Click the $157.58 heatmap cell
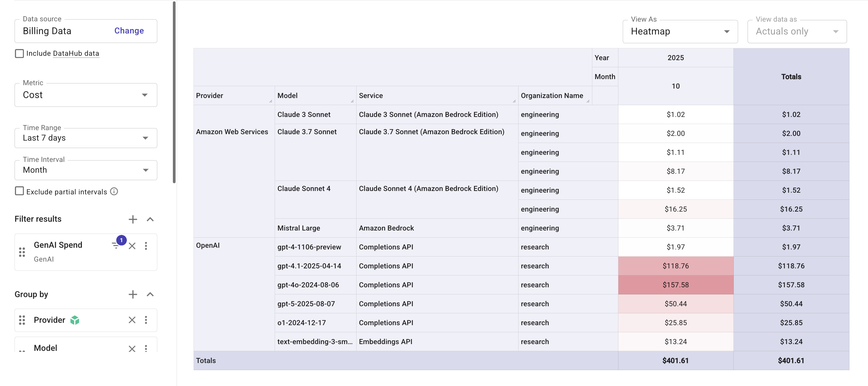 (x=675, y=285)
